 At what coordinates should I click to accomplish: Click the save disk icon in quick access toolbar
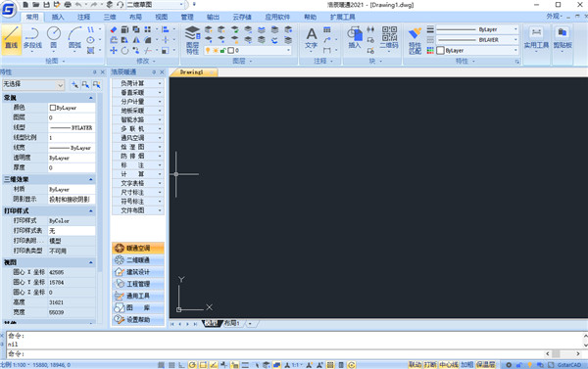click(46, 5)
